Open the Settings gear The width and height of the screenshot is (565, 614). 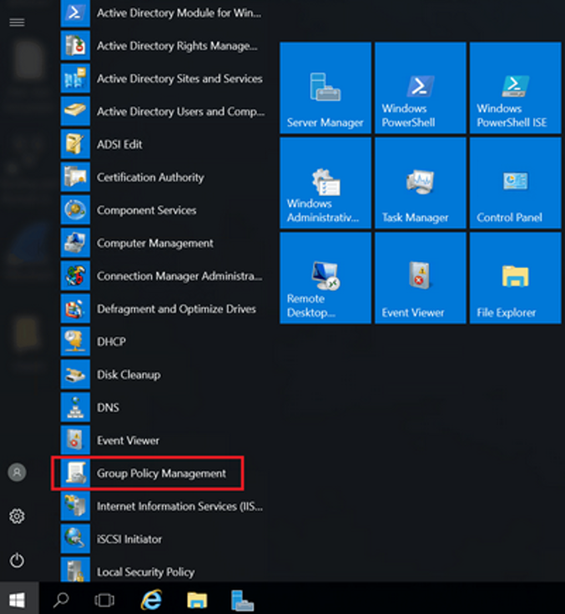[x=17, y=516]
